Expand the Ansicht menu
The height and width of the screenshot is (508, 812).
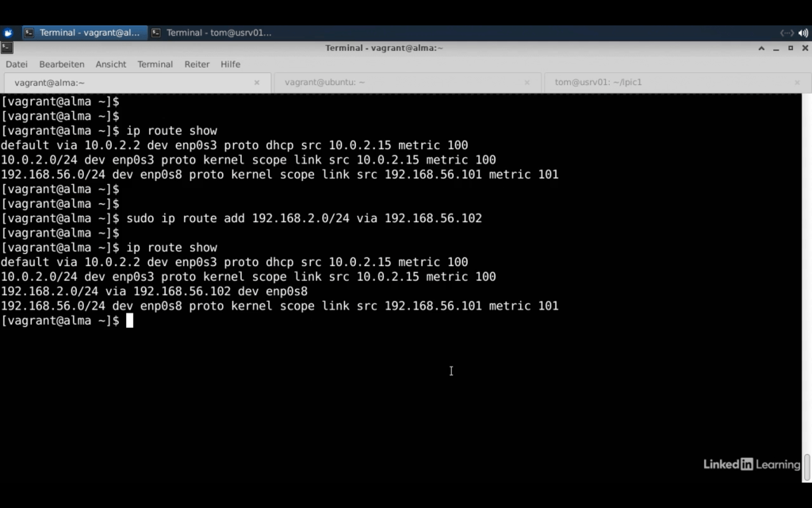point(111,64)
